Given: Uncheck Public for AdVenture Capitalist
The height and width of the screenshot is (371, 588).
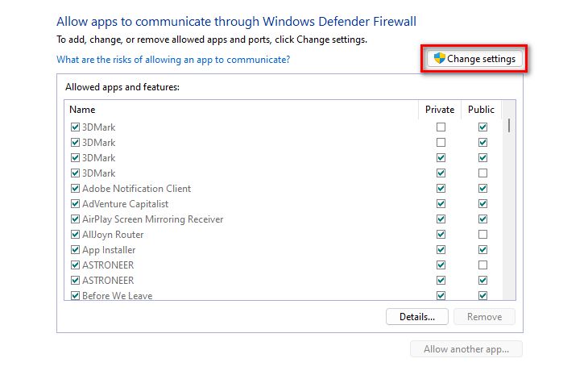Looking at the screenshot, I should coord(482,204).
